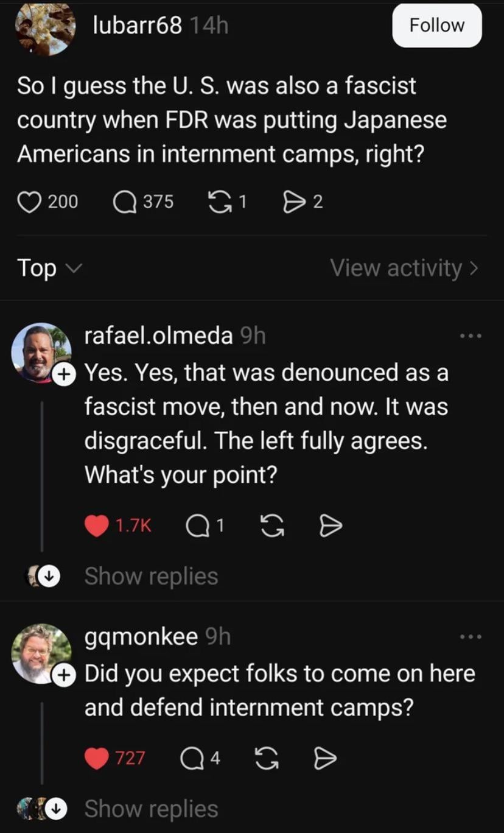Unlike rafael.olmeda's reply with red heart
This screenshot has width=504, height=833.
pyautogui.click(x=96, y=526)
